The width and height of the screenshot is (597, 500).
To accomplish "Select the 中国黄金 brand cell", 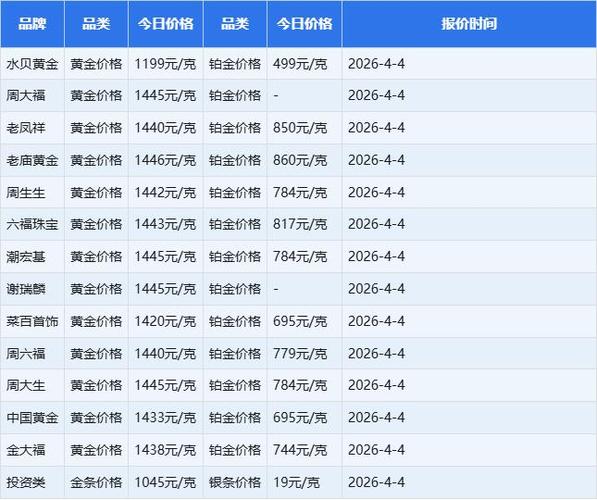I will point(32,417).
